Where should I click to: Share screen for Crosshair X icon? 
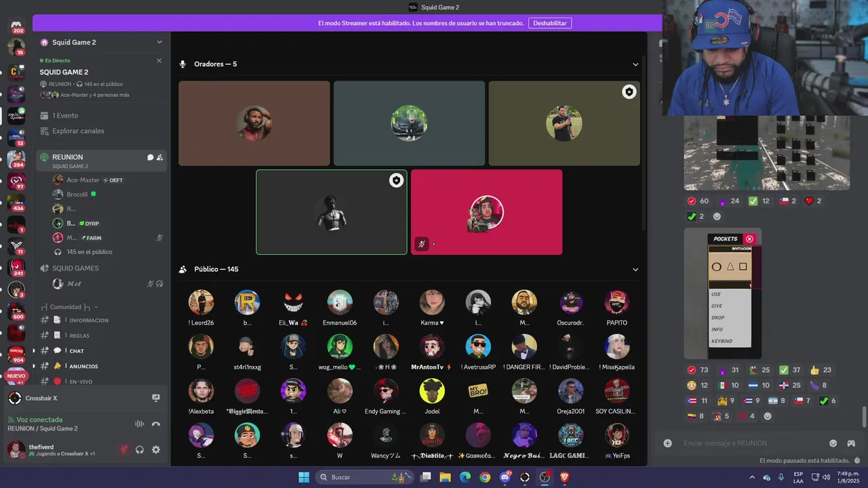[156, 398]
